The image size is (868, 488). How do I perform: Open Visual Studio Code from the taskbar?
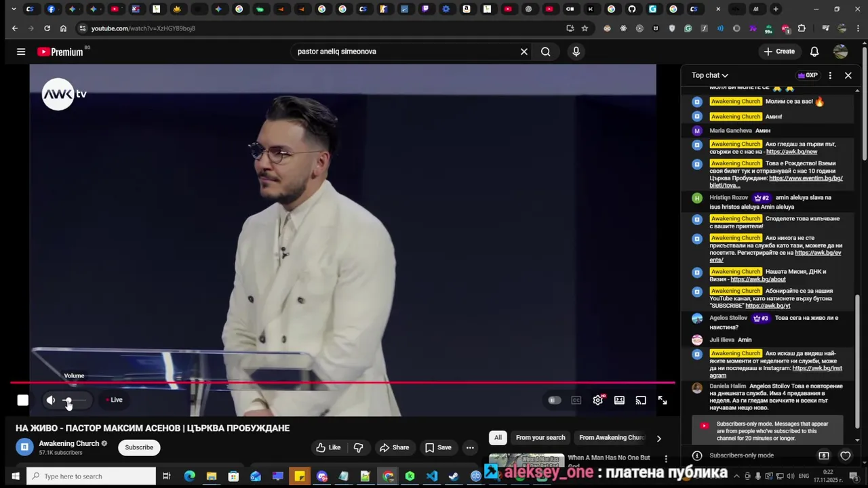432,476
